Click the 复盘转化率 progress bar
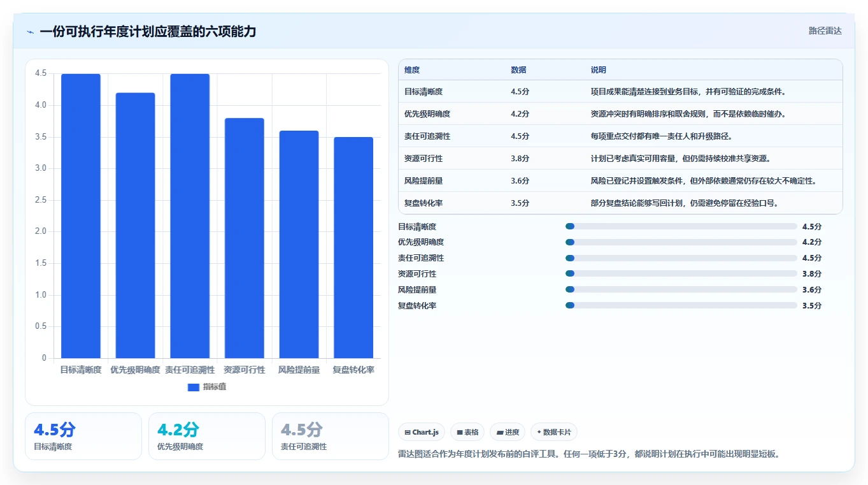This screenshot has height=485, width=868. coord(681,305)
